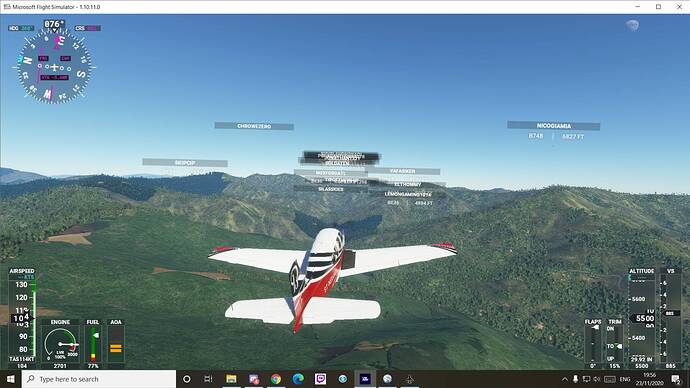Click the taskbar search box
The height and width of the screenshot is (388, 690).
[x=99, y=379]
